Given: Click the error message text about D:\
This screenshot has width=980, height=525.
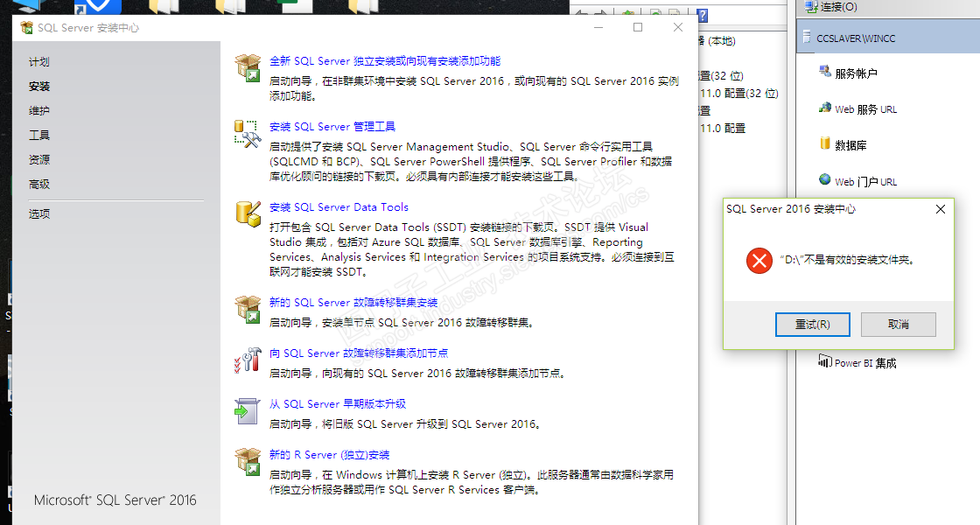Looking at the screenshot, I should point(848,260).
